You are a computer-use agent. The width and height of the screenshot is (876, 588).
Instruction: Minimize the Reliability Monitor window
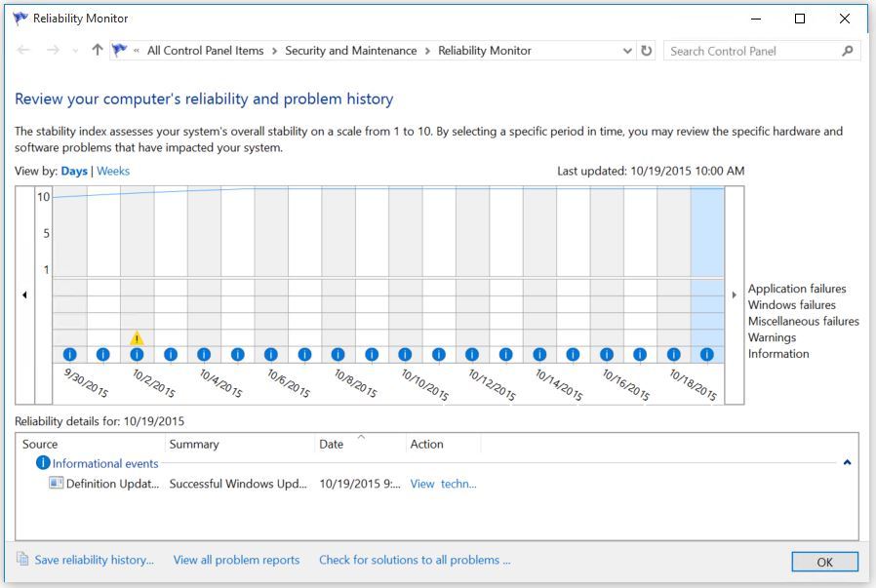[x=756, y=19]
